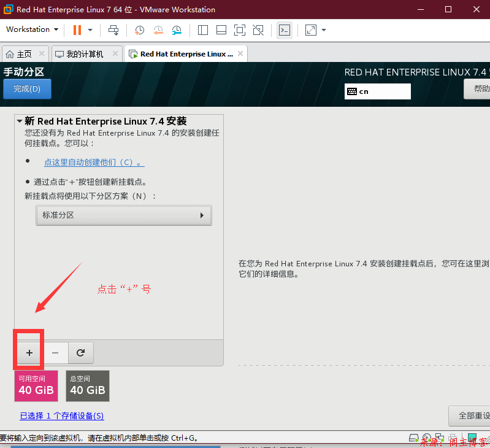The height and width of the screenshot is (448, 490).
Task: Click the 总空间 40 GiB box
Action: point(88,386)
